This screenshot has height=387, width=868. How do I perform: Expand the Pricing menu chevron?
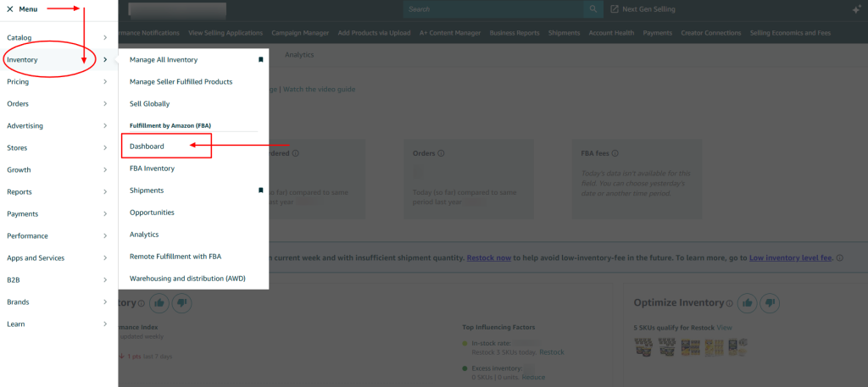tap(105, 82)
